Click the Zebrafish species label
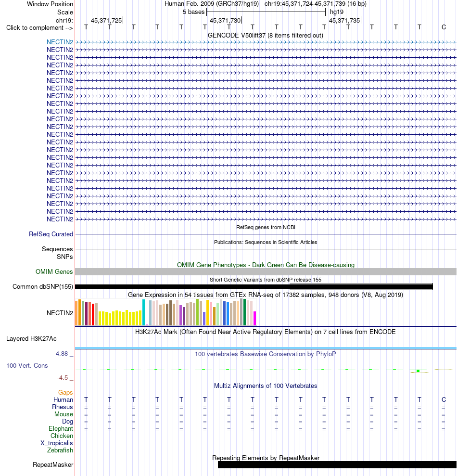This screenshot has height=476, width=457. (x=60, y=450)
